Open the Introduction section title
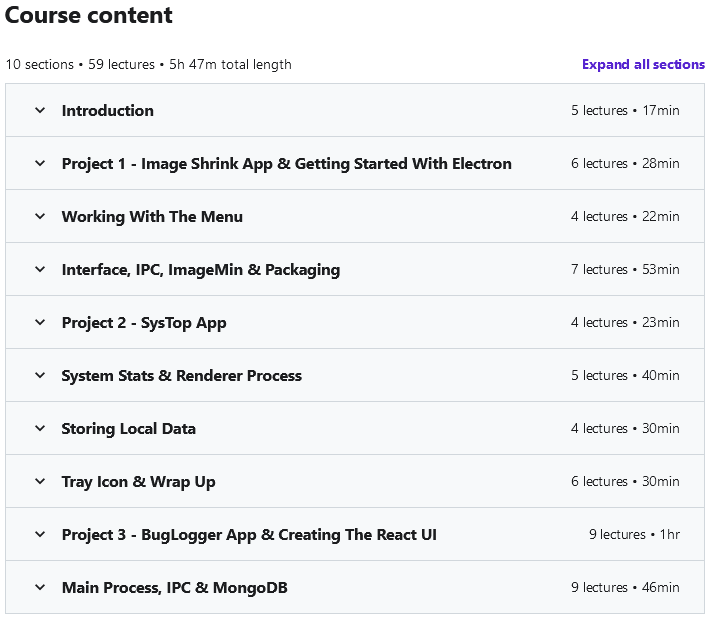 pos(108,111)
